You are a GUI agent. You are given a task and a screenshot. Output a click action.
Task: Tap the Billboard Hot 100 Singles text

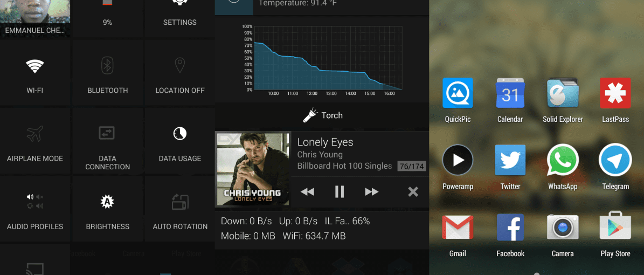tap(344, 166)
